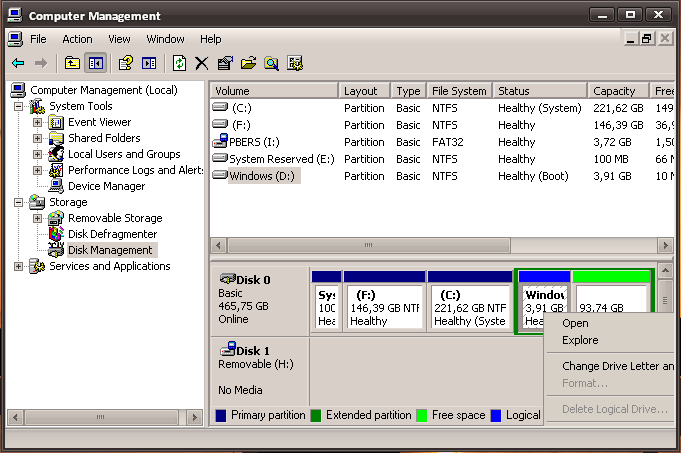Click the last toolbar settings icon
681x453 pixels.
[x=295, y=63]
